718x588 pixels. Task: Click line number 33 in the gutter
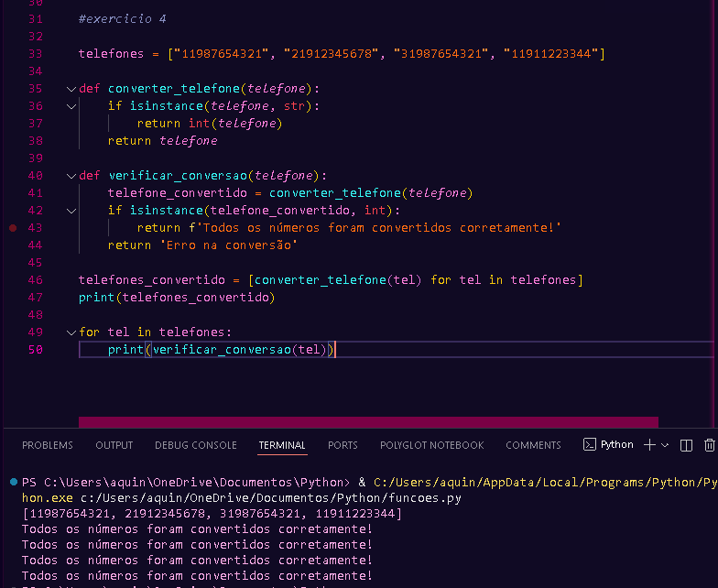coord(35,53)
